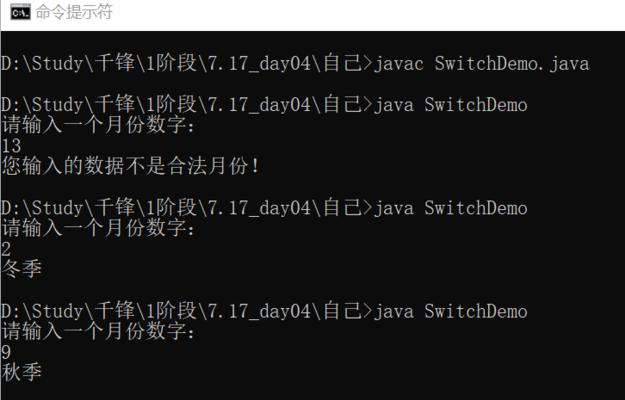This screenshot has width=625, height=400.
Task: Click the second java SwitchDemo command
Action: pos(450,208)
